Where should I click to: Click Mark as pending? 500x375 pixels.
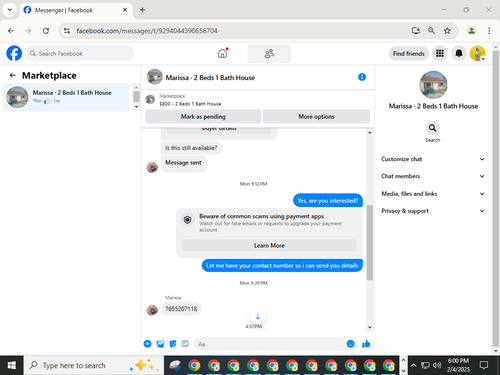click(x=203, y=116)
